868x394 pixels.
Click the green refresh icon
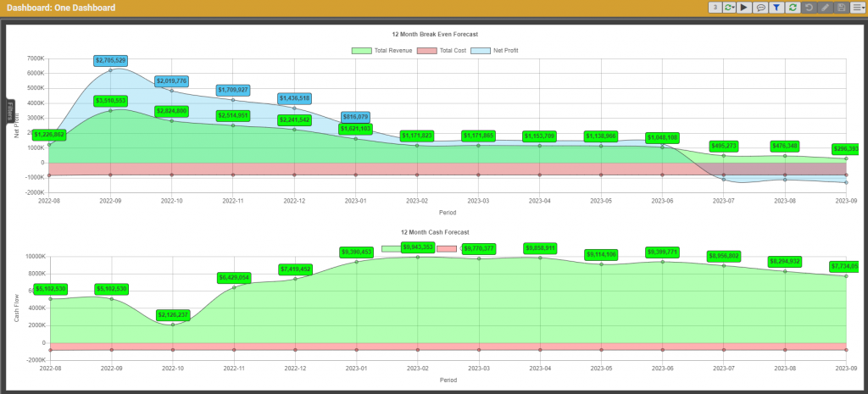coord(793,8)
